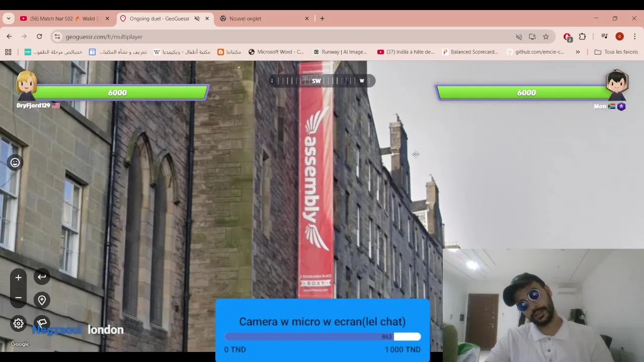
Task: Open the orange Blogger مكتباتنا bookmark
Action: coord(229,52)
